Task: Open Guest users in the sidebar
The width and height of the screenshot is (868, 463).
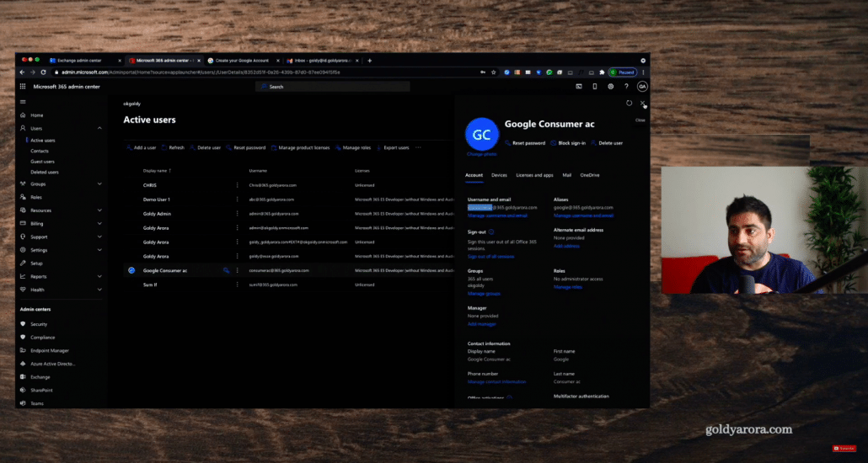Action: click(42, 162)
